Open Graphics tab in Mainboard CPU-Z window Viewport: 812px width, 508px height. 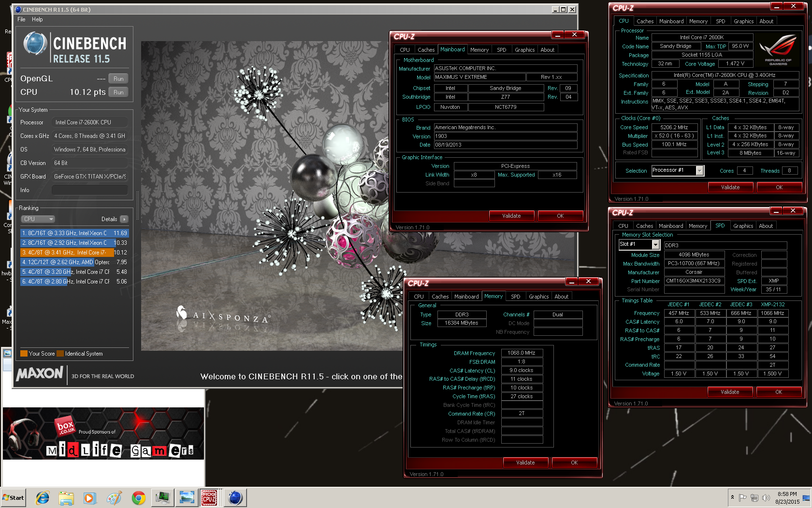524,50
